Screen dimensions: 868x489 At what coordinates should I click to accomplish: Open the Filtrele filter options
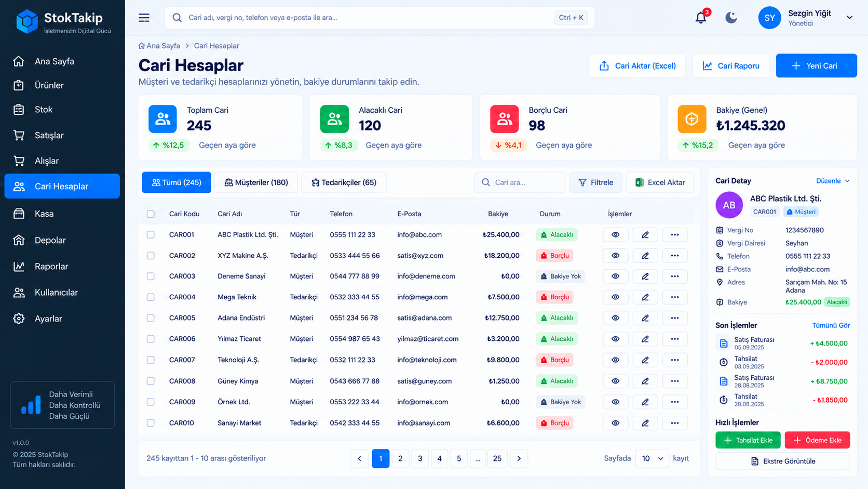(595, 182)
